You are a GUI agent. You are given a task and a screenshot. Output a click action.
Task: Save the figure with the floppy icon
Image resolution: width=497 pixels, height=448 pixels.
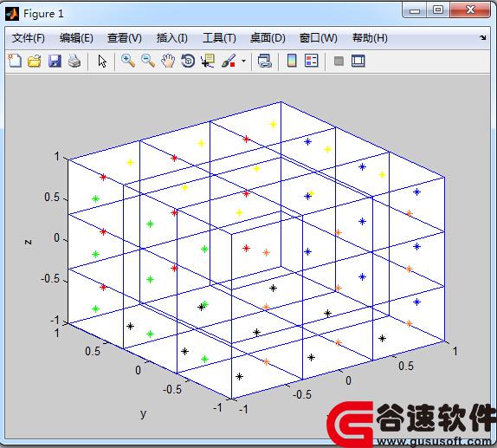[55, 61]
